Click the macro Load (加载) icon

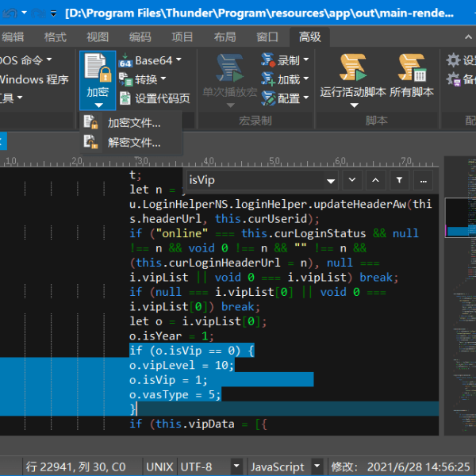[267, 79]
